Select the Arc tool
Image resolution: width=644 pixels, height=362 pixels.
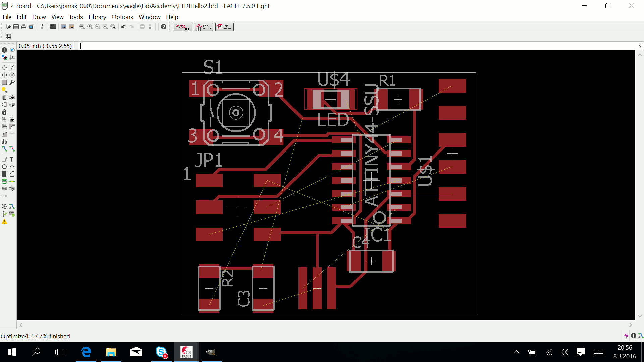click(12, 167)
